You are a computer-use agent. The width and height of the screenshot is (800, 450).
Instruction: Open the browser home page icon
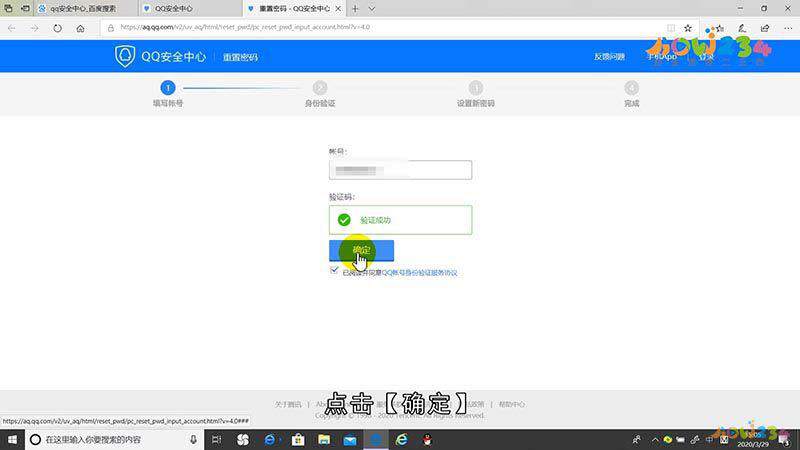(x=80, y=29)
